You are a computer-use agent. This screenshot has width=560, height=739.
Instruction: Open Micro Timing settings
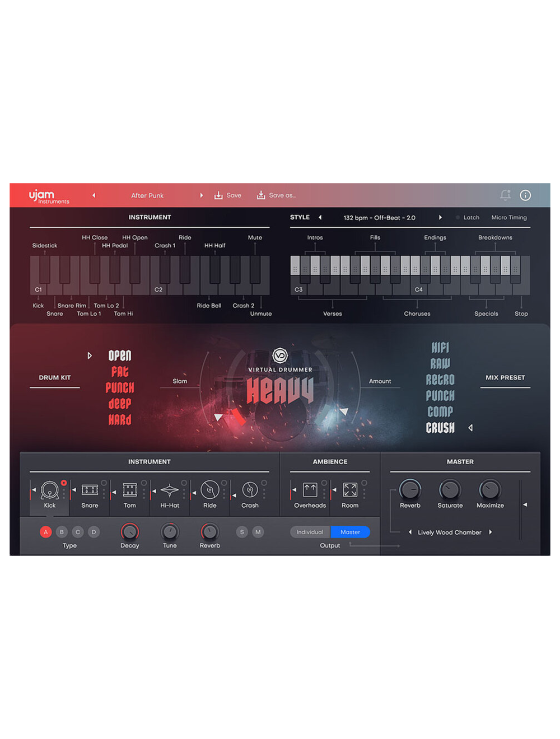click(x=508, y=217)
